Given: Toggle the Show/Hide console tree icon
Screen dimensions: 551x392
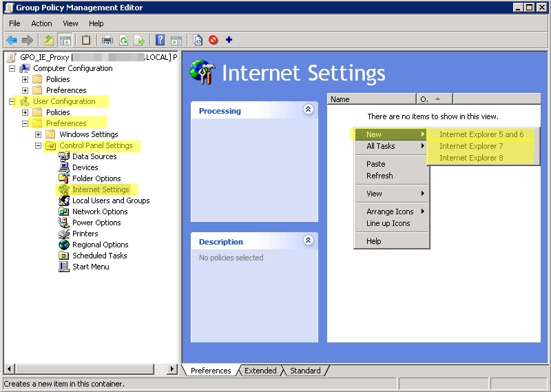Looking at the screenshot, I should pyautogui.click(x=65, y=40).
